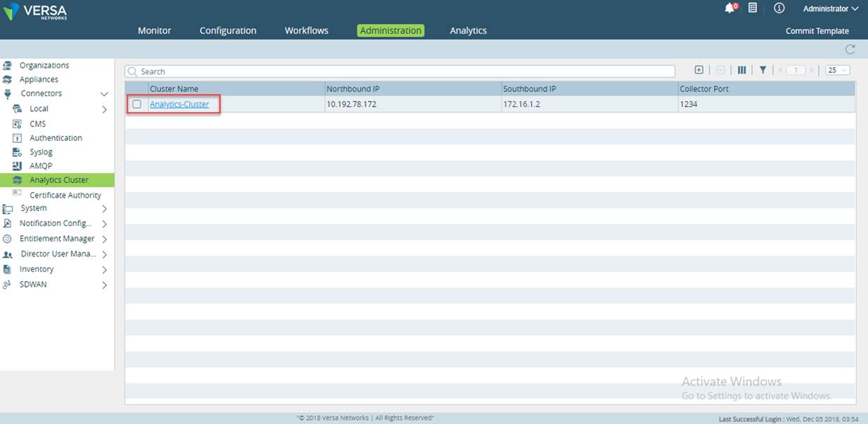The image size is (868, 424).
Task: Refresh the page with the reload icon
Action: click(x=850, y=49)
